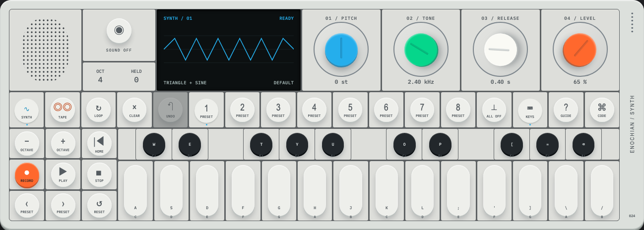Go to previous PRESET with left chevron
644x230 pixels.
click(x=27, y=206)
